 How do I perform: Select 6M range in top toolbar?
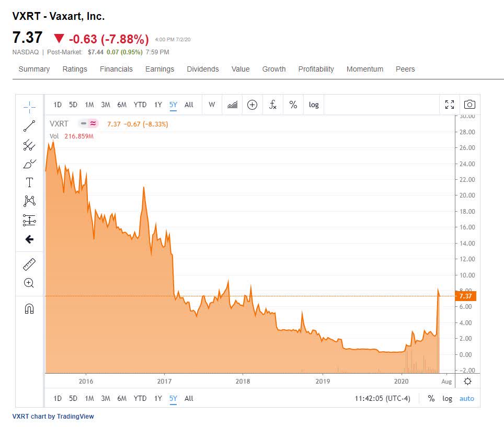pos(122,105)
